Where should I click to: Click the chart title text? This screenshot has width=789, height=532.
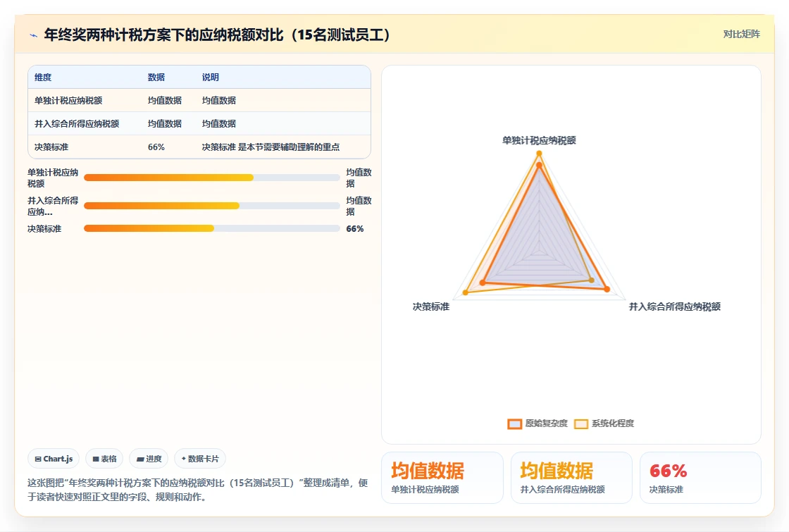pyautogui.click(x=217, y=35)
